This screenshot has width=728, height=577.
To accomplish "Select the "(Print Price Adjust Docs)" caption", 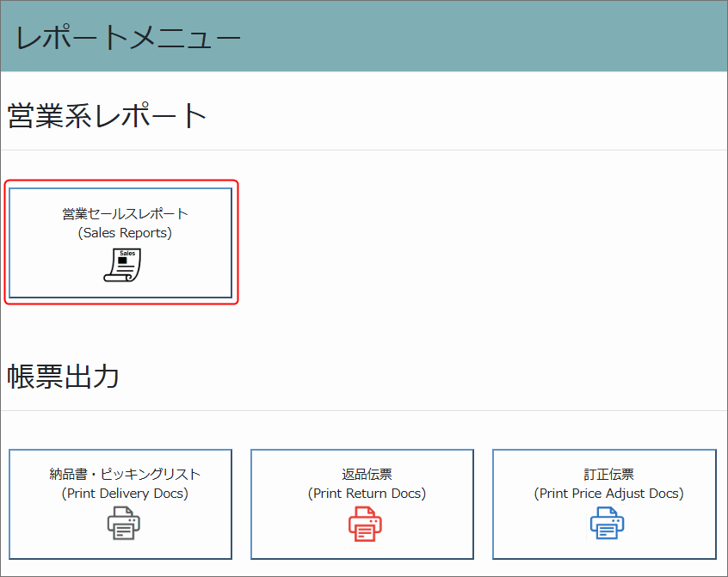I will pos(608,494).
